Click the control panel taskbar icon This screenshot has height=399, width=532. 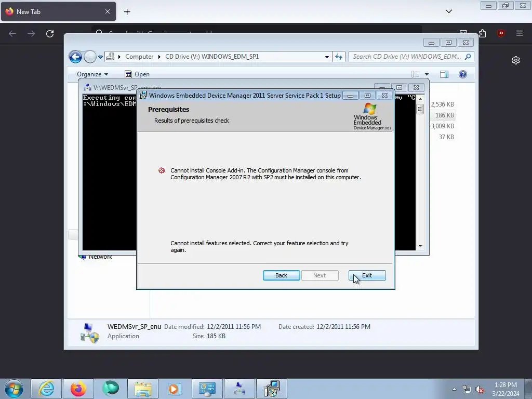click(207, 389)
